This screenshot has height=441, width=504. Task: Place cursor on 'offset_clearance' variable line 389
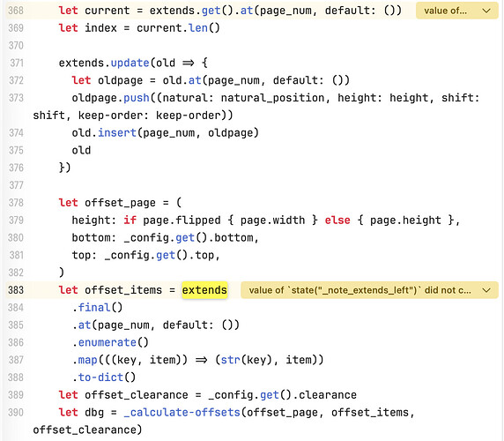click(137, 395)
